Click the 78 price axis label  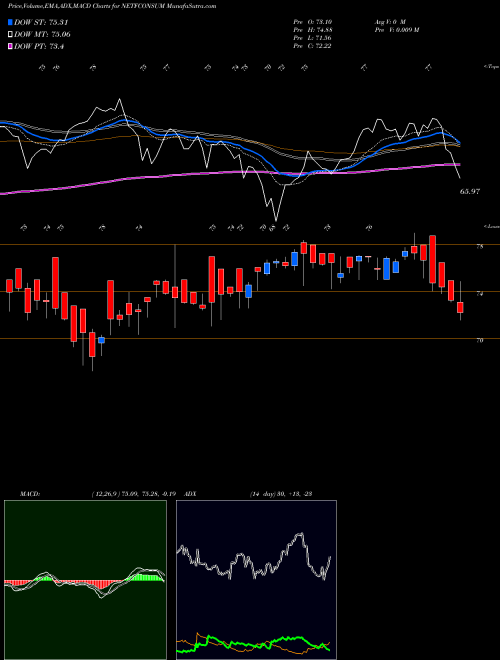tap(480, 247)
